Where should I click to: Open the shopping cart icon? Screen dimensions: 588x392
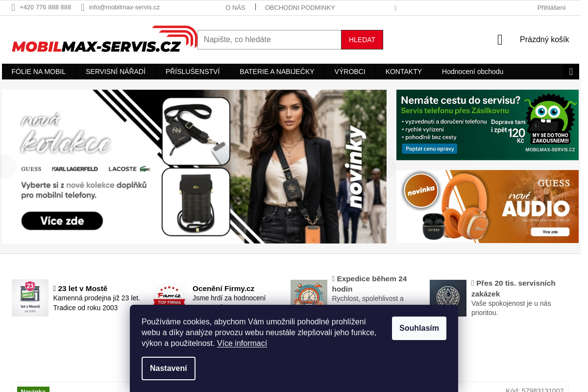point(500,40)
